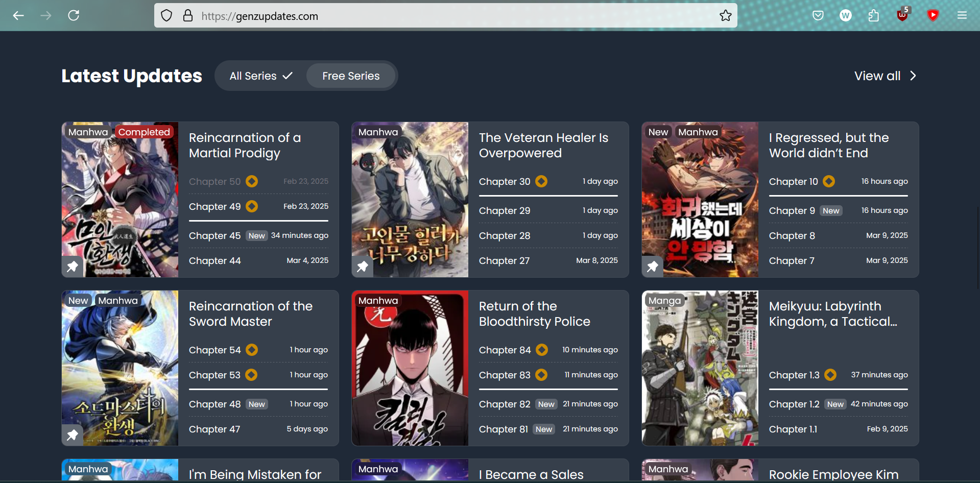Select the All Series filter
This screenshot has height=483, width=980.
(x=261, y=76)
